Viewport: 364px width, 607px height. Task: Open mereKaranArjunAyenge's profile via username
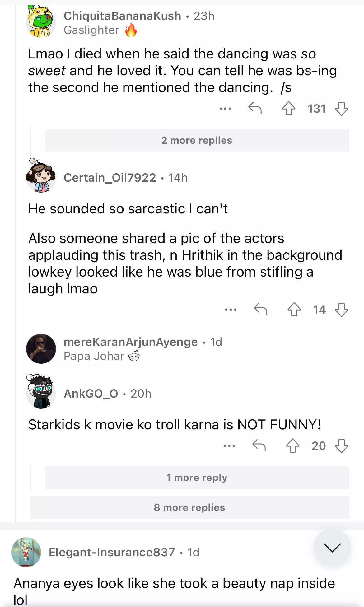[130, 342]
